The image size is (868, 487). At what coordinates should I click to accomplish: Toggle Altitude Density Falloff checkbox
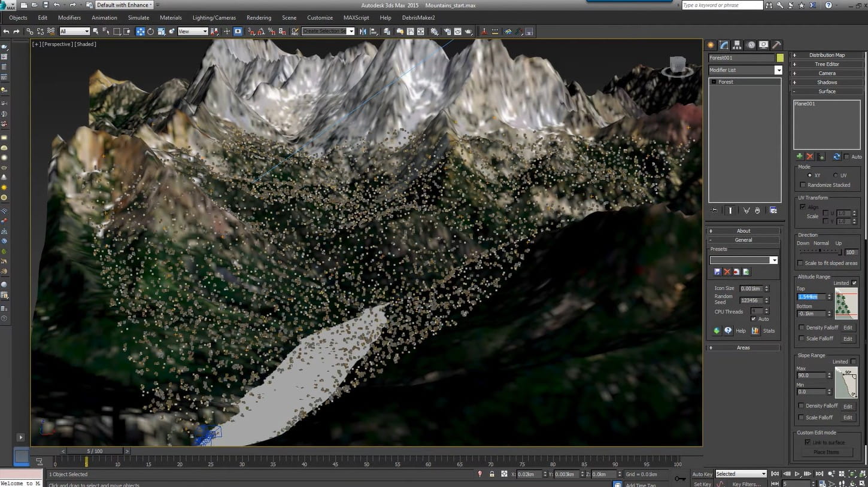pyautogui.click(x=802, y=327)
